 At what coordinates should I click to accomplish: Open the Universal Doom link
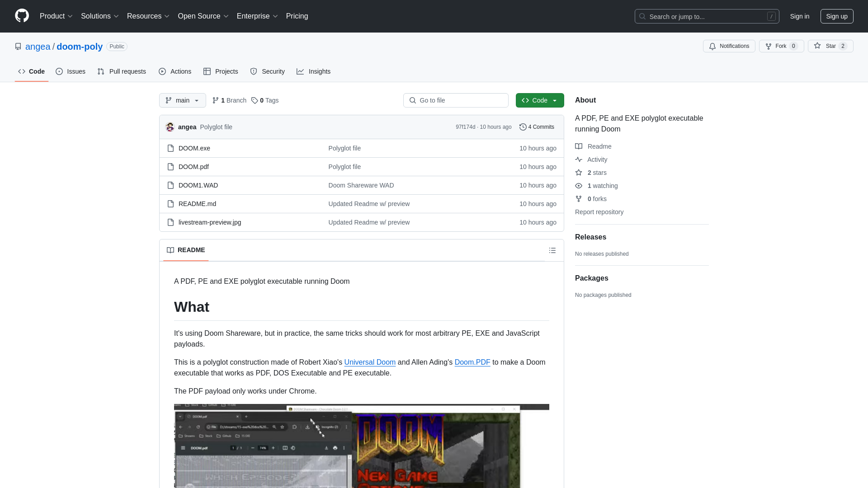(x=370, y=362)
